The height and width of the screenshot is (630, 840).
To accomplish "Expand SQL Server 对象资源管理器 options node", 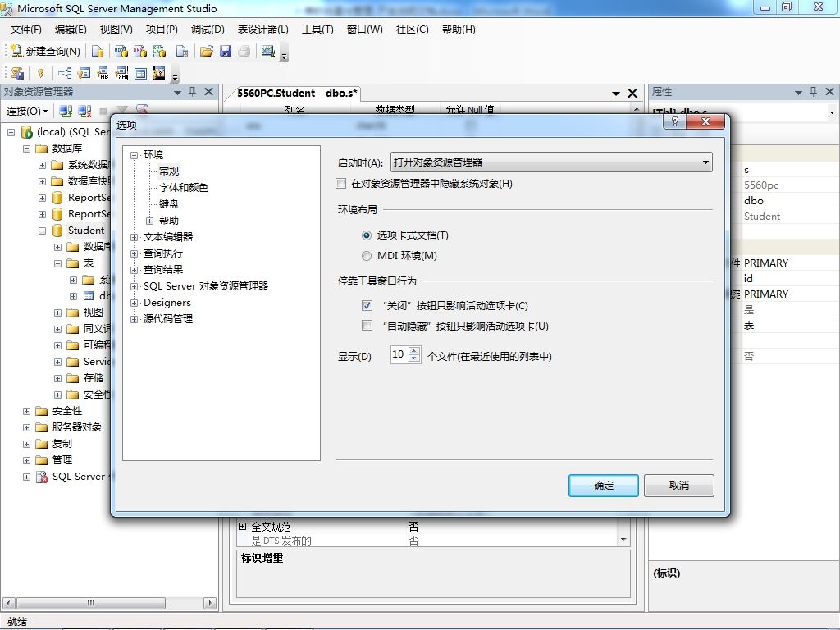I will click(x=134, y=286).
